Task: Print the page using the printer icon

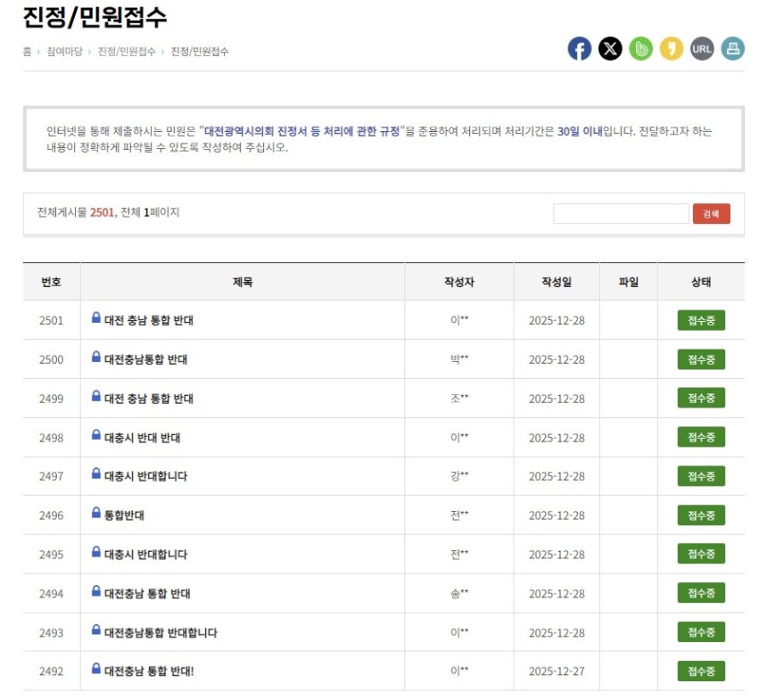Action: [732, 48]
